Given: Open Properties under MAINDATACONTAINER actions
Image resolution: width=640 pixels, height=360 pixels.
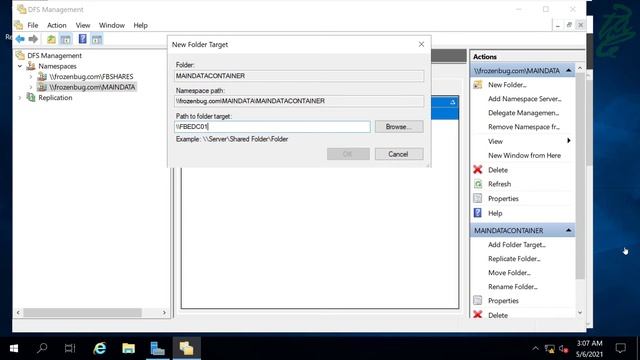Looking at the screenshot, I should [503, 301].
